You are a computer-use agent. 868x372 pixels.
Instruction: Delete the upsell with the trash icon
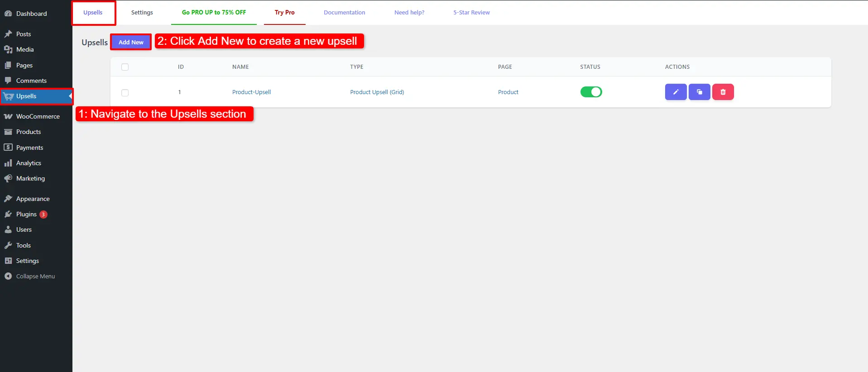coord(723,92)
